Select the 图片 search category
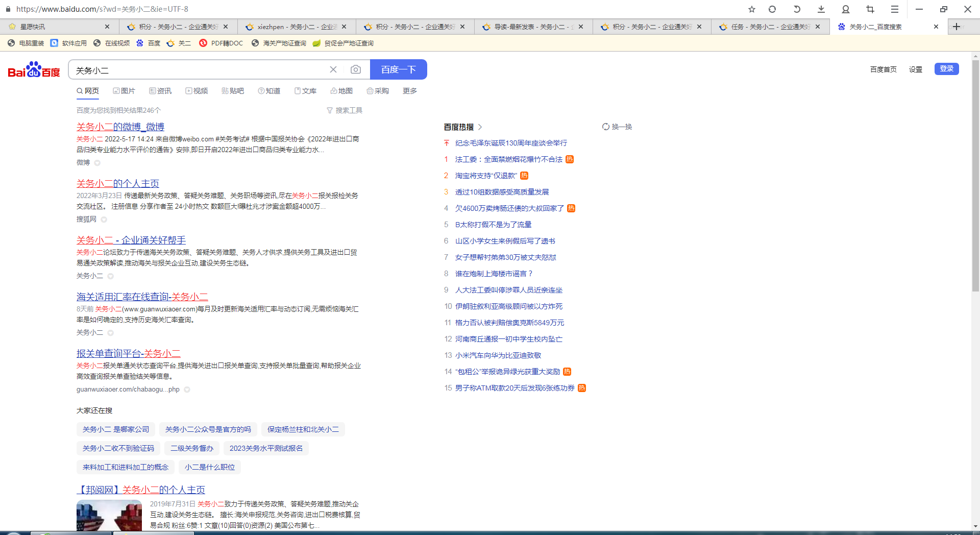 tap(124, 91)
